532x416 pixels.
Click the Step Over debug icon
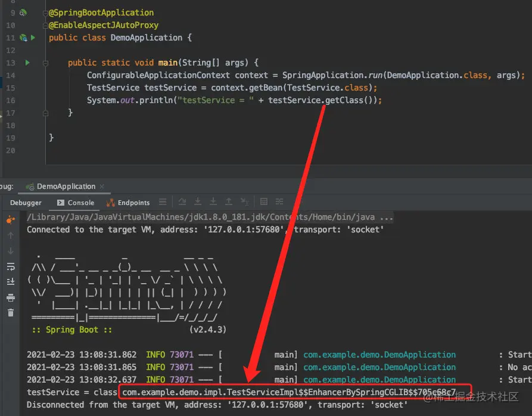click(182, 202)
